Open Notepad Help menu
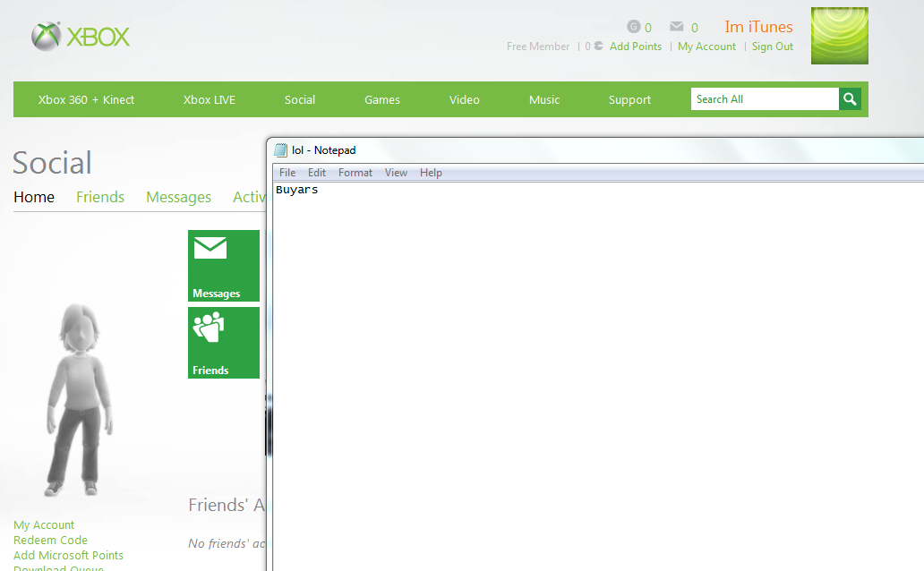Screen dimensions: 924x571 click(431, 173)
